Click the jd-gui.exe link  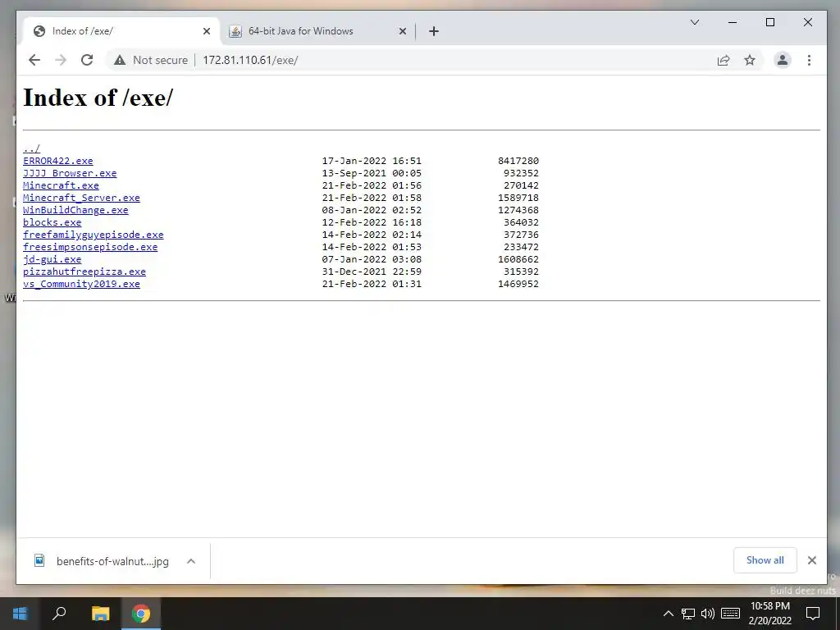[52, 259]
